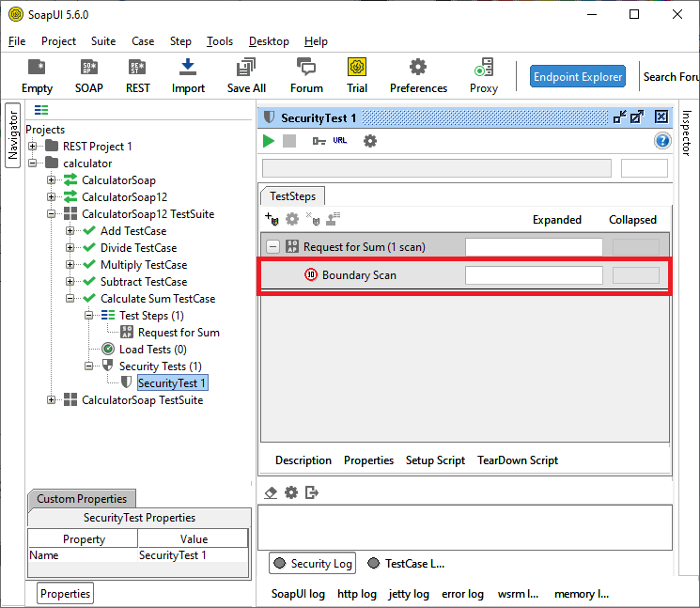This screenshot has width=700, height=608.
Task: Open security log options gear
Action: pos(291,492)
